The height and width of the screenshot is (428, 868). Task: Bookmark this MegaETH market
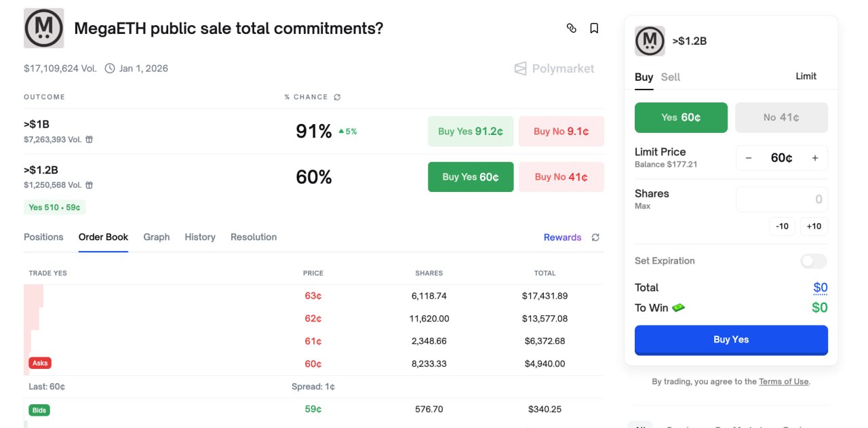(x=594, y=28)
